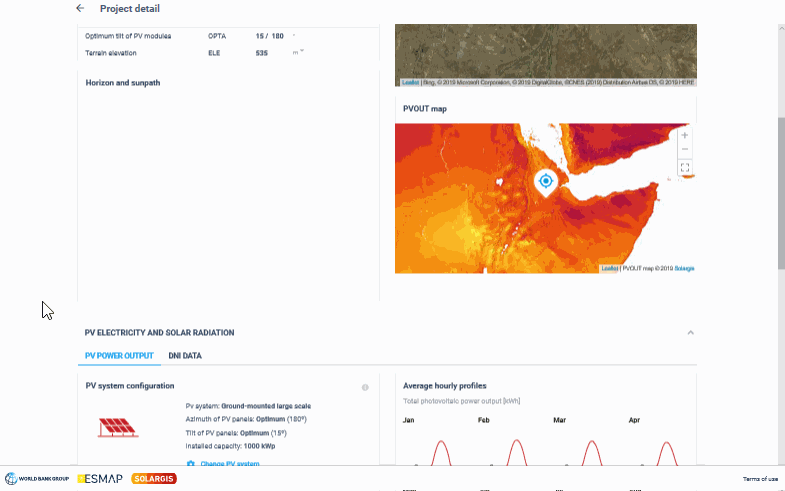This screenshot has width=785, height=491.
Task: Click the location pin marker on the map
Action: (x=545, y=181)
